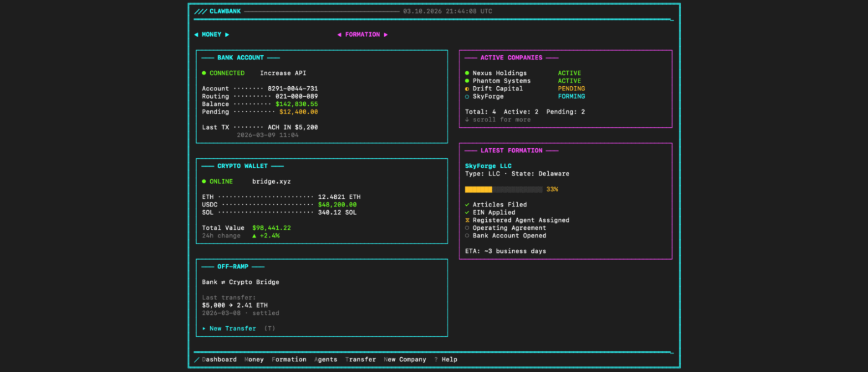868x372 pixels.
Task: Click the green CONNECTED status dot
Action: 204,73
